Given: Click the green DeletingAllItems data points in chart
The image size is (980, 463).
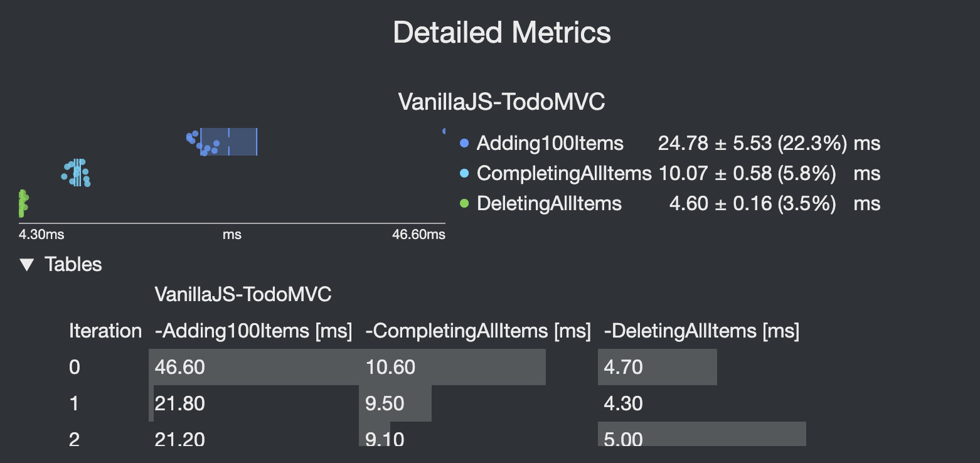Looking at the screenshot, I should [23, 203].
